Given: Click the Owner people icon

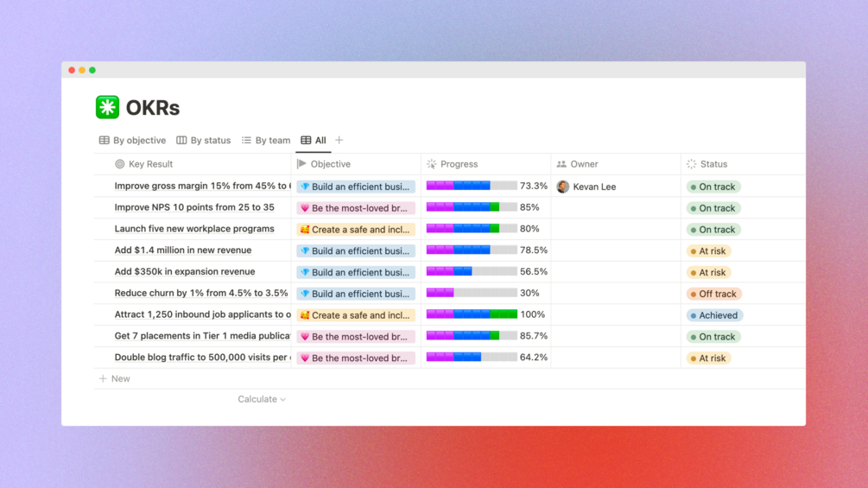Looking at the screenshot, I should (x=561, y=164).
